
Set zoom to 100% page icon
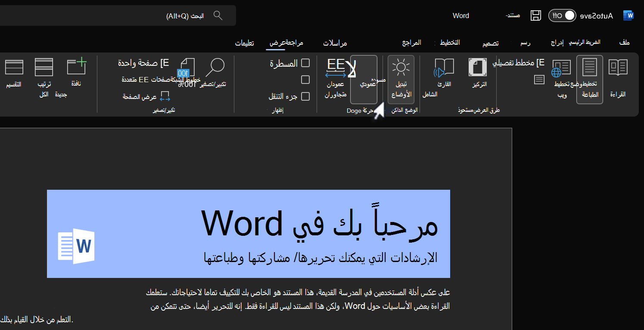coord(187,73)
